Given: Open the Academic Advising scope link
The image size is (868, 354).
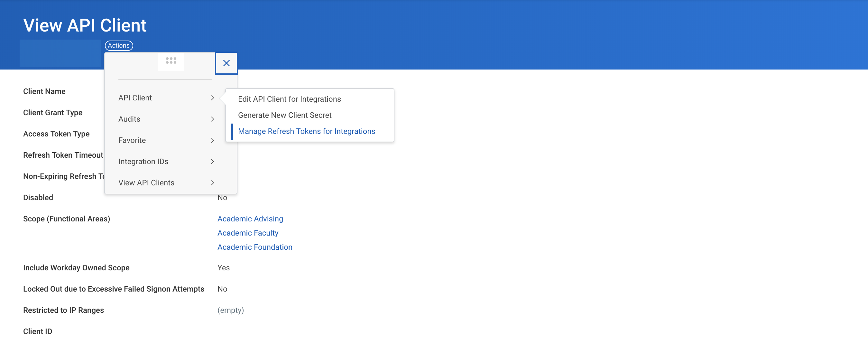Looking at the screenshot, I should pos(250,219).
